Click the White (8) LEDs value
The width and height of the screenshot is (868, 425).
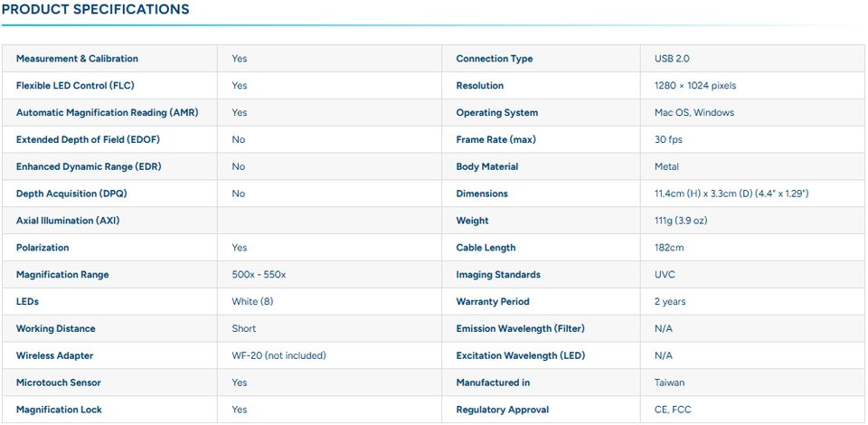(x=252, y=302)
